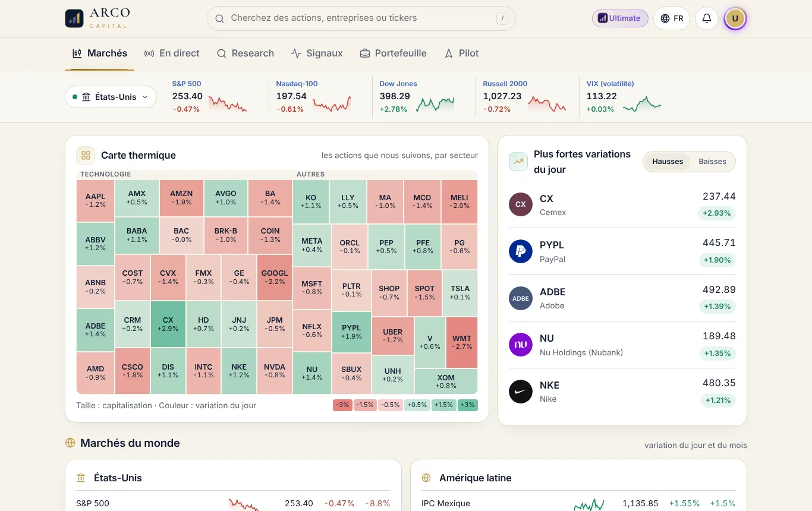This screenshot has width=812, height=511.
Task: Open the Nasdaq-100 index ticker
Action: pos(313,97)
